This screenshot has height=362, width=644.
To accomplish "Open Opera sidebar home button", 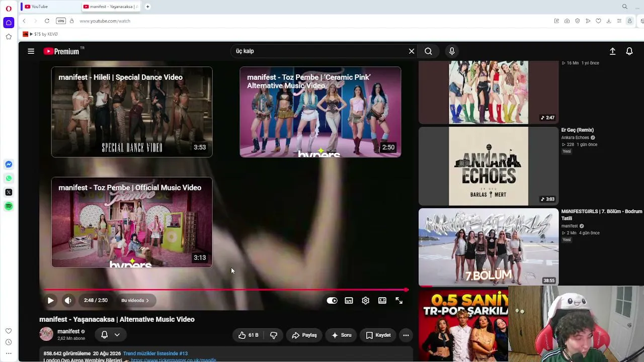I will click(x=9, y=23).
